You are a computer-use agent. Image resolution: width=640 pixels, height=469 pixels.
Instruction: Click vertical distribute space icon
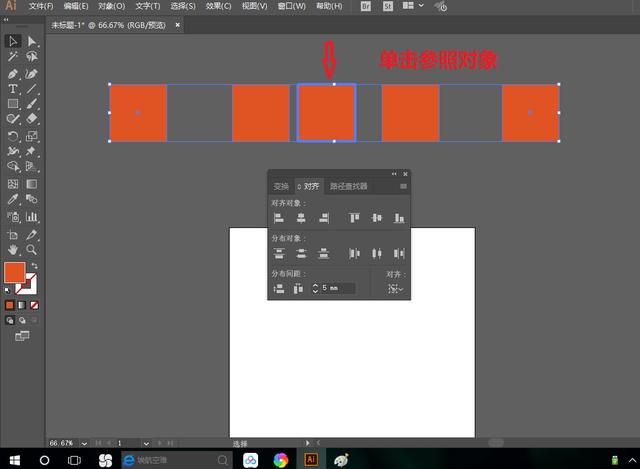(x=279, y=289)
